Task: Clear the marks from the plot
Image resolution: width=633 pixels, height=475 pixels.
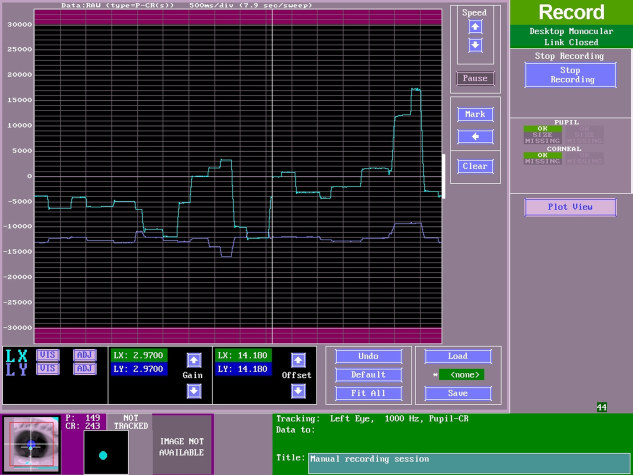Action: 475,166
